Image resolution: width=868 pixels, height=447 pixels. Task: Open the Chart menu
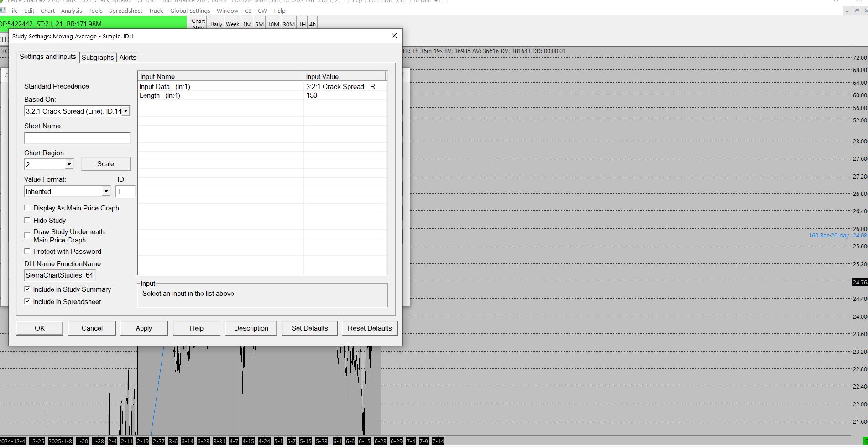pyautogui.click(x=47, y=11)
